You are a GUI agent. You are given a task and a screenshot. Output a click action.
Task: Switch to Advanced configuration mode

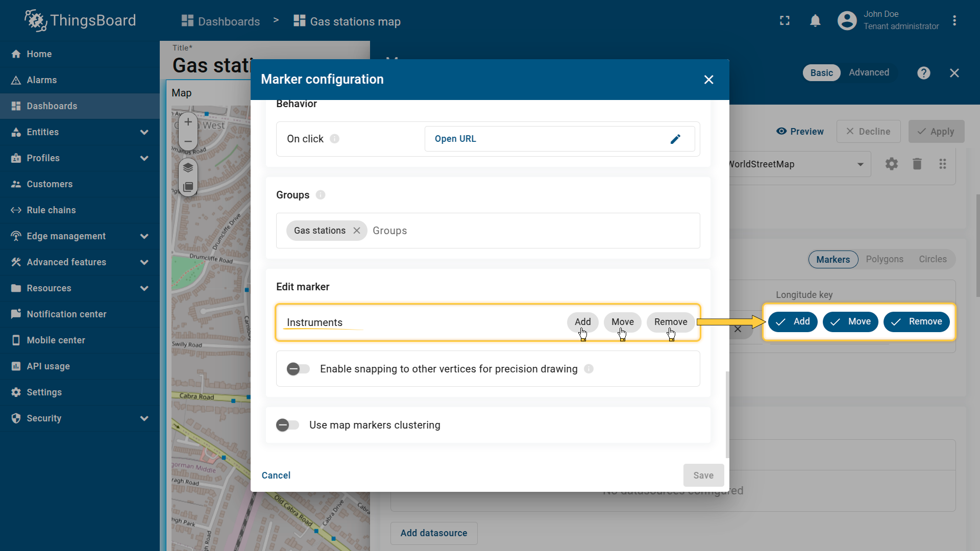[869, 72]
